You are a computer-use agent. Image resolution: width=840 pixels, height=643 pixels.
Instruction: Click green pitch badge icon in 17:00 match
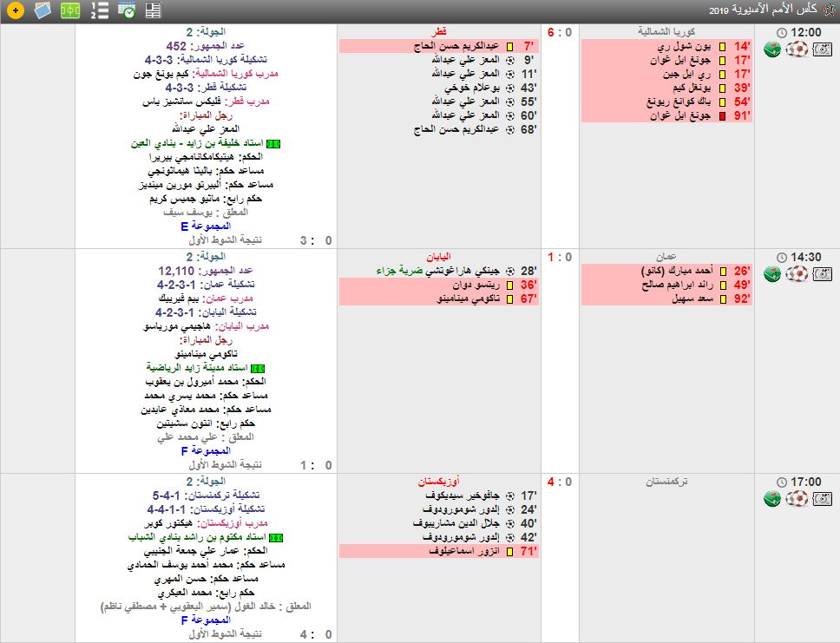772,498
